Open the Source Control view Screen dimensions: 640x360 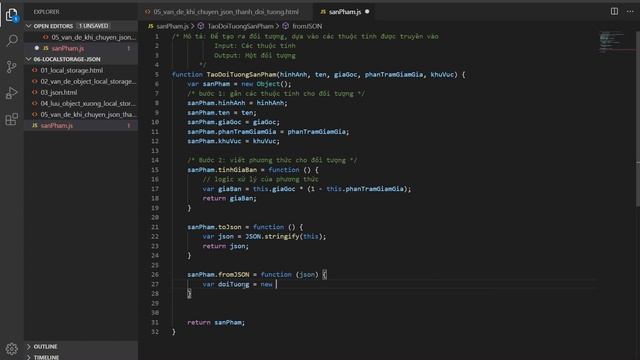click(x=12, y=67)
